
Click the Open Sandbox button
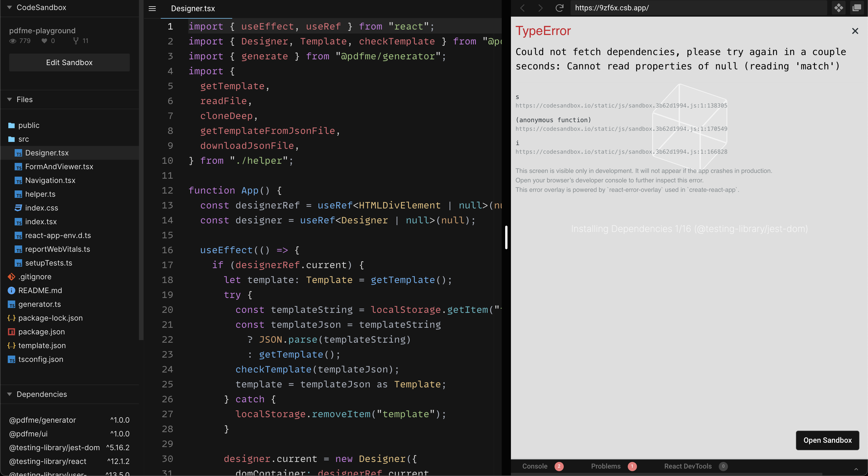click(827, 440)
